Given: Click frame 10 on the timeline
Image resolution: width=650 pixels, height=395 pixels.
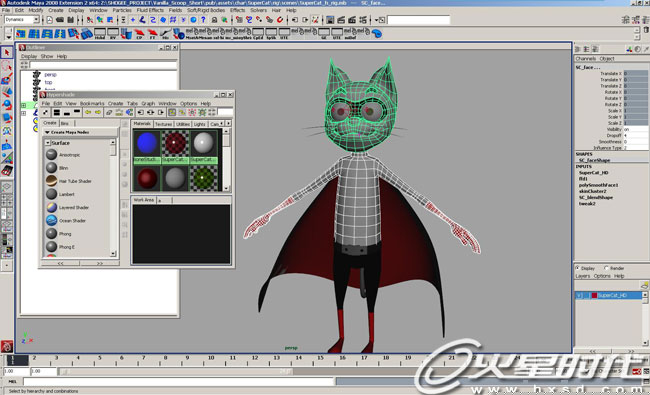Looking at the screenshot, I should click(x=211, y=359).
